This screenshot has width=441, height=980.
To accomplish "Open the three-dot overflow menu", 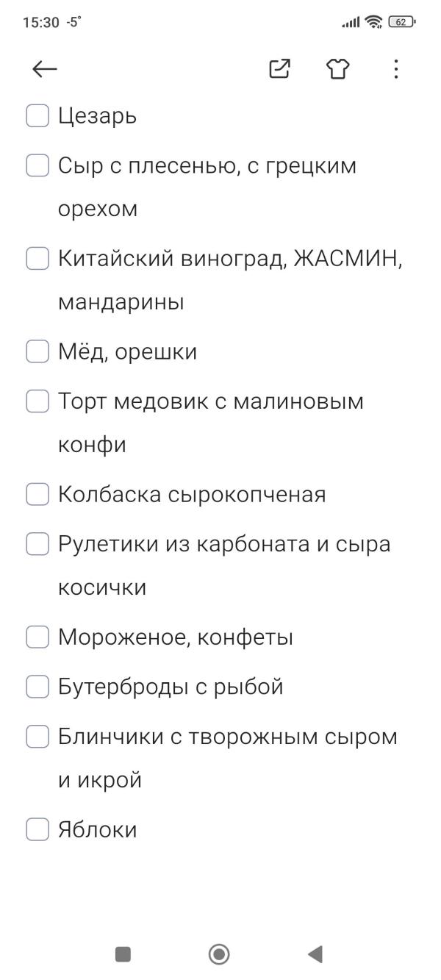I will pyautogui.click(x=395, y=68).
